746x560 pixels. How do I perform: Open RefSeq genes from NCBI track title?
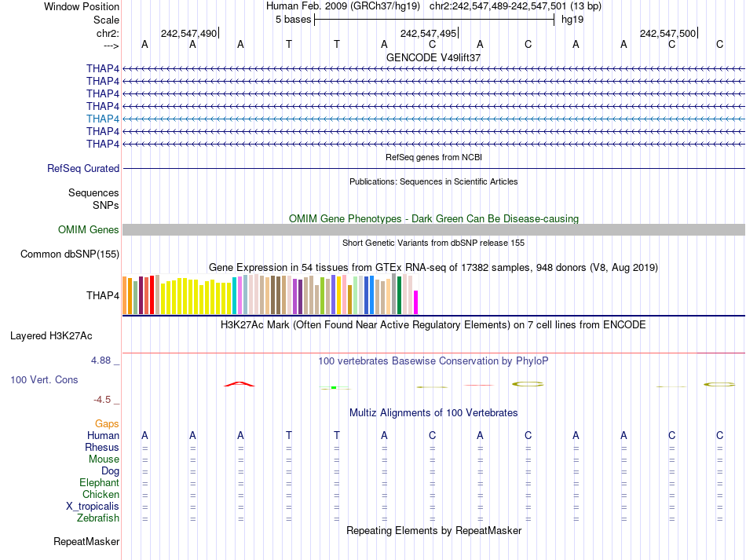433,157
